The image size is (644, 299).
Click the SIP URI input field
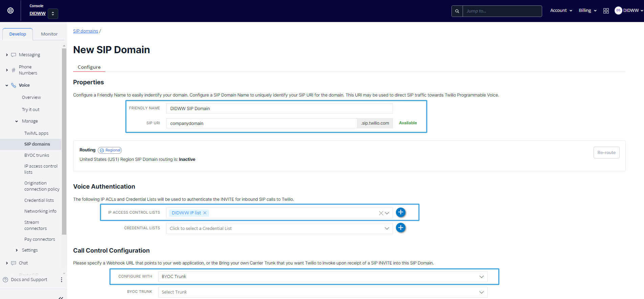pyautogui.click(x=262, y=123)
